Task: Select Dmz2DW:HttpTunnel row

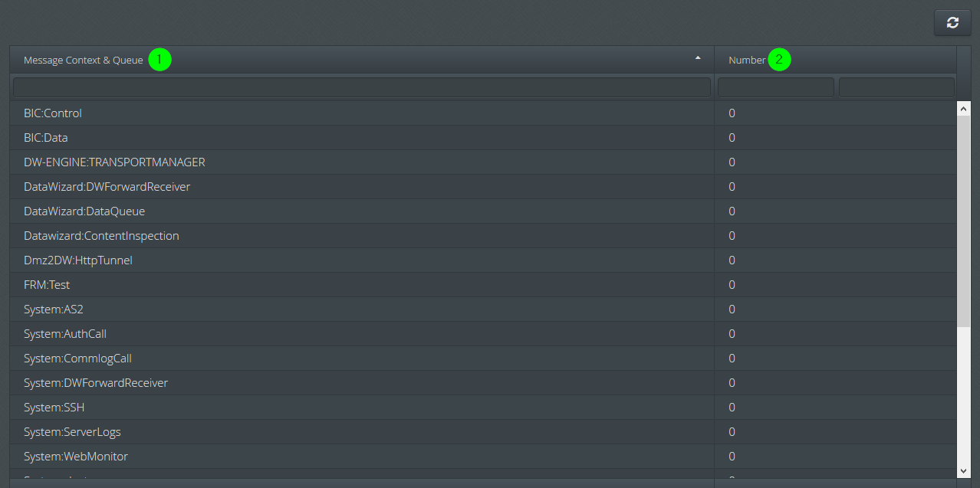Action: pos(483,260)
